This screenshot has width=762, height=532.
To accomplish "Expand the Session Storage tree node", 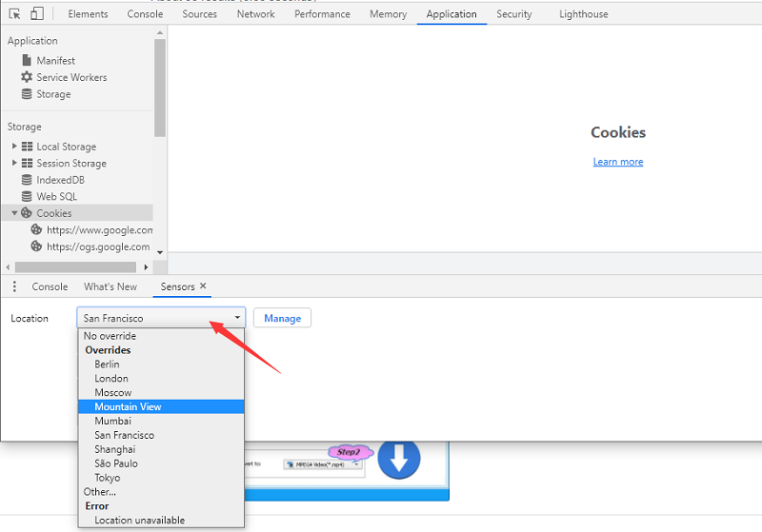I will tap(15, 164).
